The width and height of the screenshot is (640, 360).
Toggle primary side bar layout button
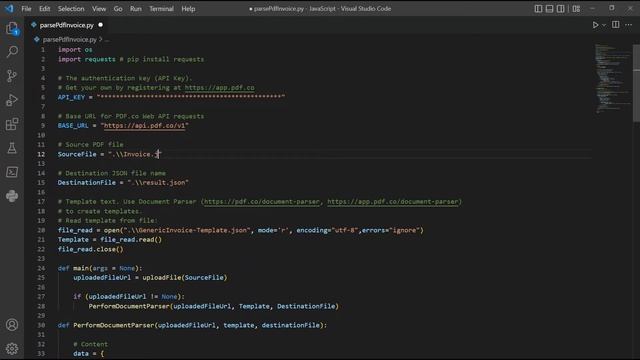coord(538,9)
